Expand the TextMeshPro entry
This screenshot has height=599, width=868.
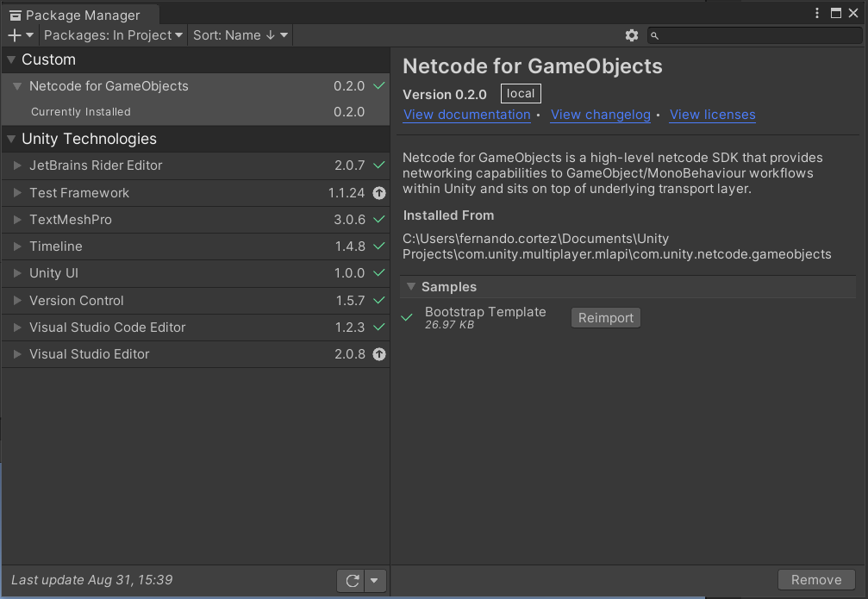[x=17, y=220]
